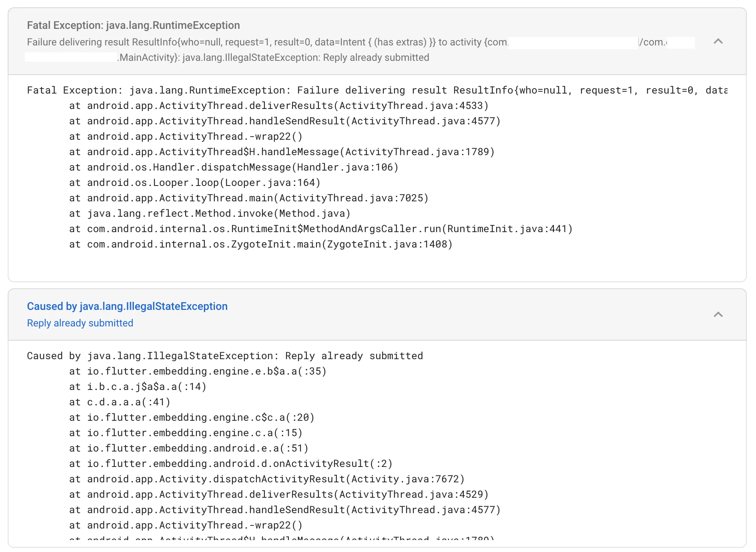Click the flutter onActivityResult stack frame
This screenshot has height=552, width=756.
click(x=231, y=464)
